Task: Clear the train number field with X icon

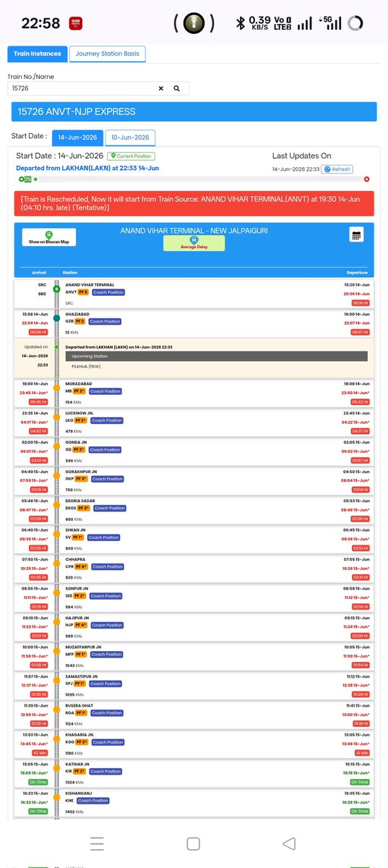Action: (x=161, y=88)
